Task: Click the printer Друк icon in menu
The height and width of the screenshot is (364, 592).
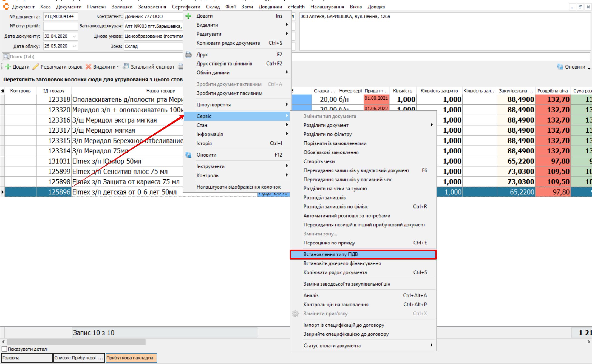Action: coord(188,55)
